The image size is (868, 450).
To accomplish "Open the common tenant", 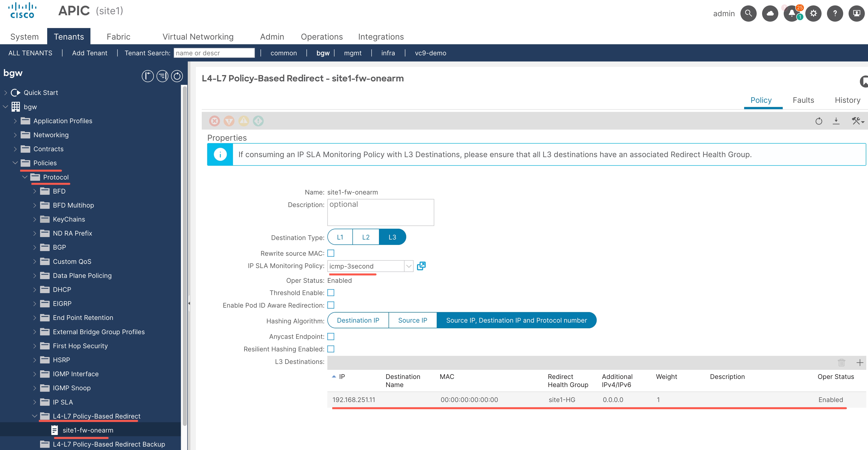I will tap(284, 53).
